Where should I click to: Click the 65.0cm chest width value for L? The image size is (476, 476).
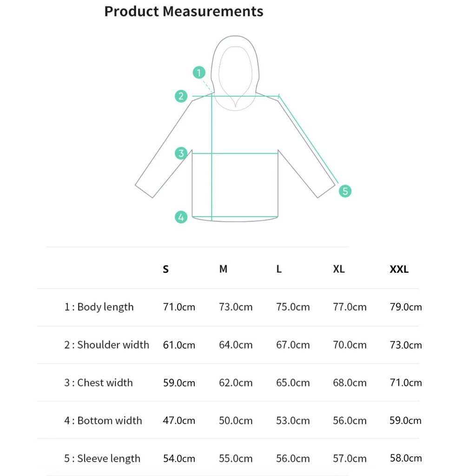[x=293, y=383]
